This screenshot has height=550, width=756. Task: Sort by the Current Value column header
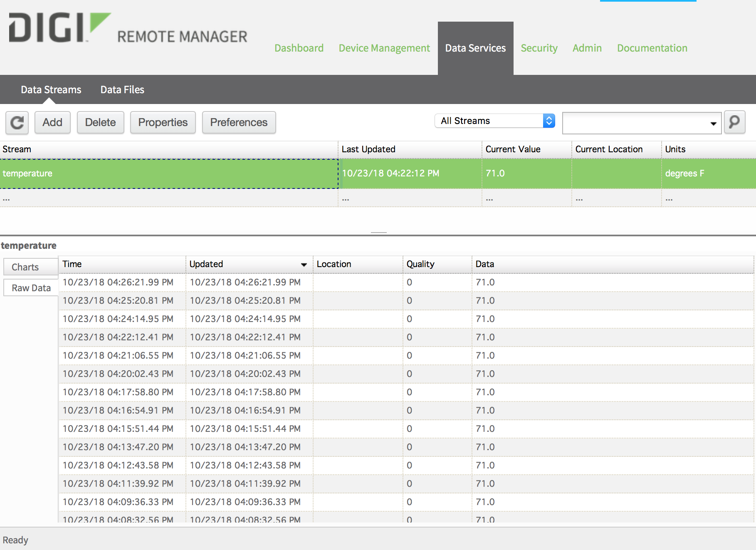[x=527, y=149]
